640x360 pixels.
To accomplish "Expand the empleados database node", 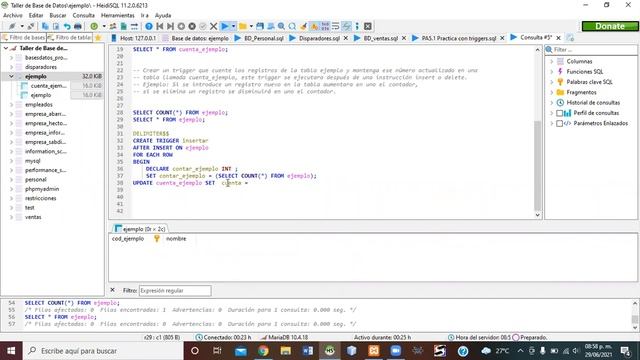I will (x=11, y=105).
